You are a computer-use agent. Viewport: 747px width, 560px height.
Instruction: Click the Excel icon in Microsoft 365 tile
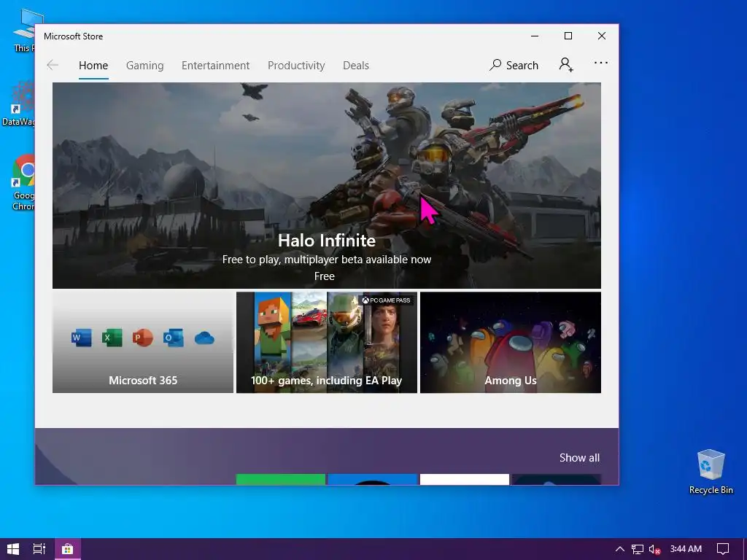[x=112, y=338]
